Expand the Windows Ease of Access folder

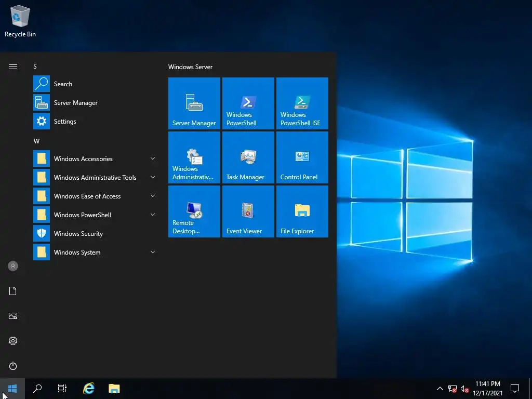pyautogui.click(x=95, y=196)
